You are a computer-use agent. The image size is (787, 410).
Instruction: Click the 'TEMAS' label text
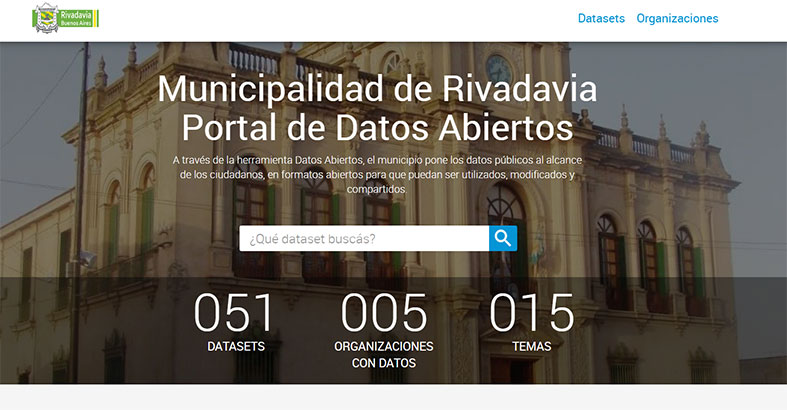pyautogui.click(x=532, y=346)
